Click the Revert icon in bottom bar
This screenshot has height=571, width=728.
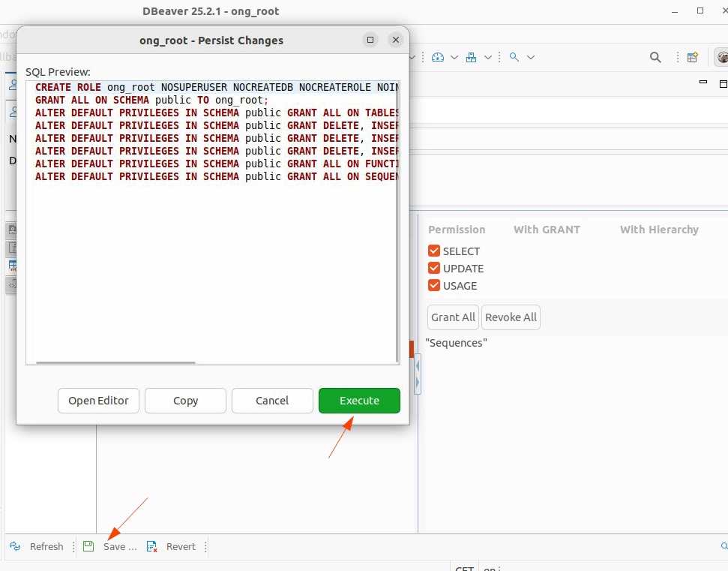(152, 546)
